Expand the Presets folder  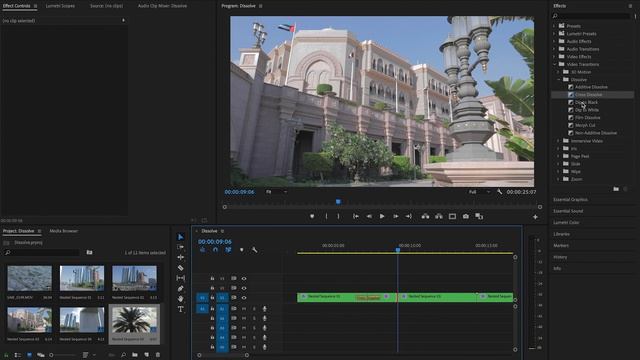coord(554,26)
